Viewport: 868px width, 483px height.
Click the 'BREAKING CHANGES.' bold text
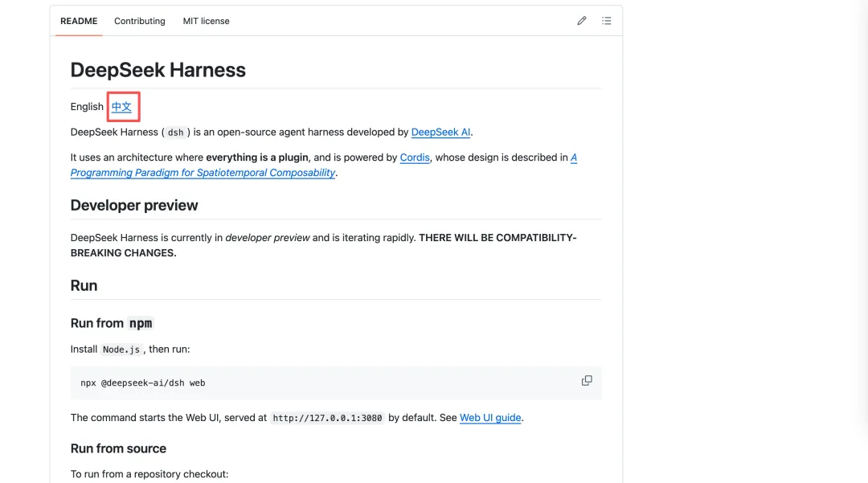(124, 253)
